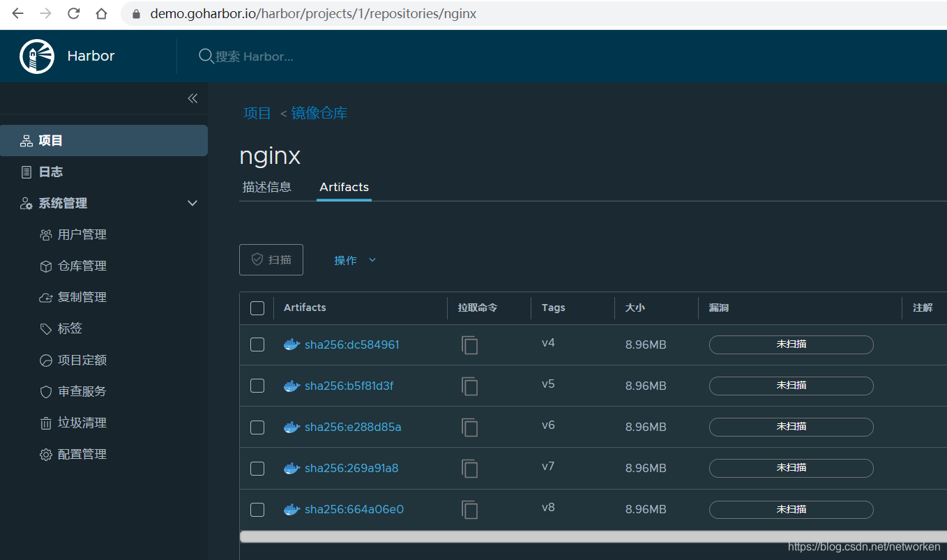Click the administration icon beside 系统管理

click(26, 204)
